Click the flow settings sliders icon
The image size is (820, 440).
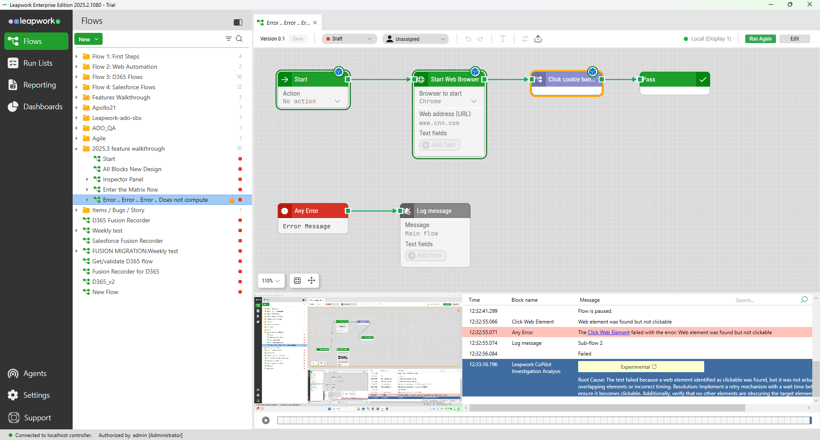coord(525,39)
